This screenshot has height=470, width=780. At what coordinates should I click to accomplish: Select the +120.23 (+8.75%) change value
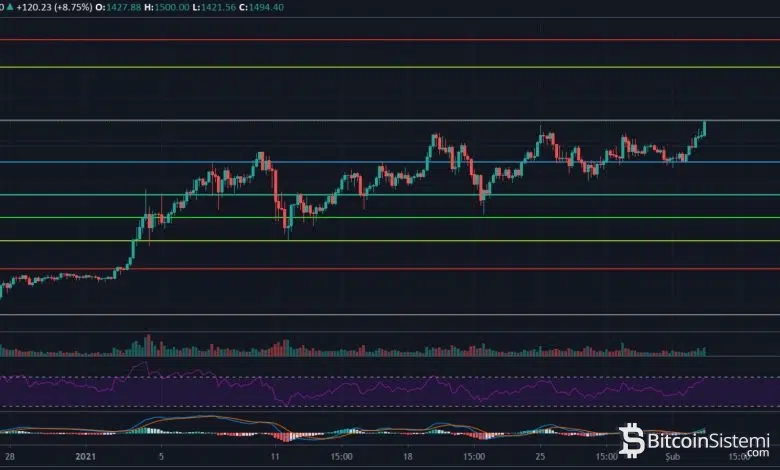tap(54, 7)
